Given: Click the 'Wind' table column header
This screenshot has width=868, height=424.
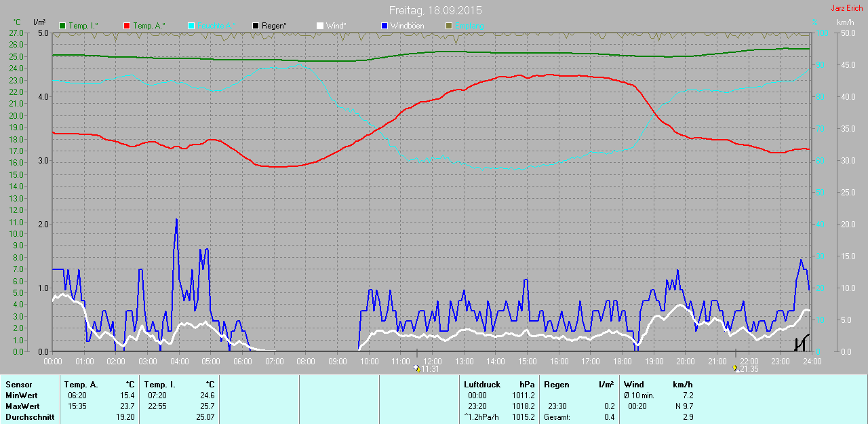Looking at the screenshot, I should click(x=634, y=385).
